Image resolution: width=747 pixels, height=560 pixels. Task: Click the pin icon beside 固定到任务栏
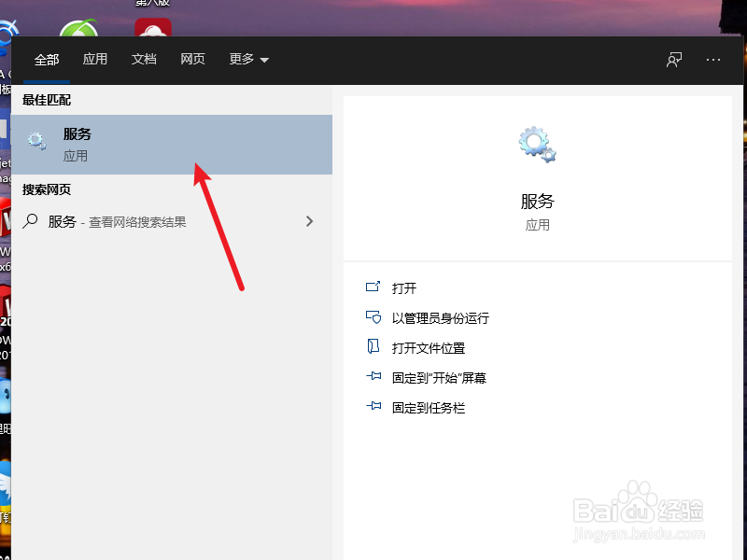coord(374,407)
